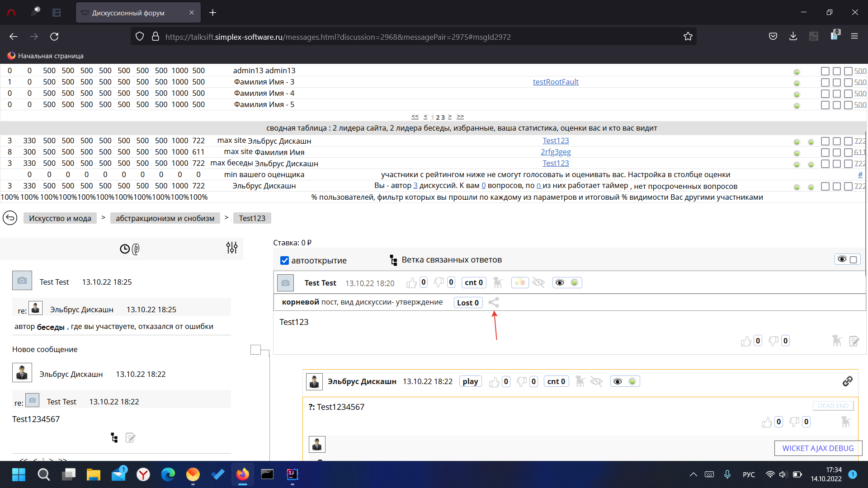Image resolution: width=868 pixels, height=488 pixels.
Task: Click the edit note icon below Test123 text
Action: pyautogui.click(x=854, y=341)
